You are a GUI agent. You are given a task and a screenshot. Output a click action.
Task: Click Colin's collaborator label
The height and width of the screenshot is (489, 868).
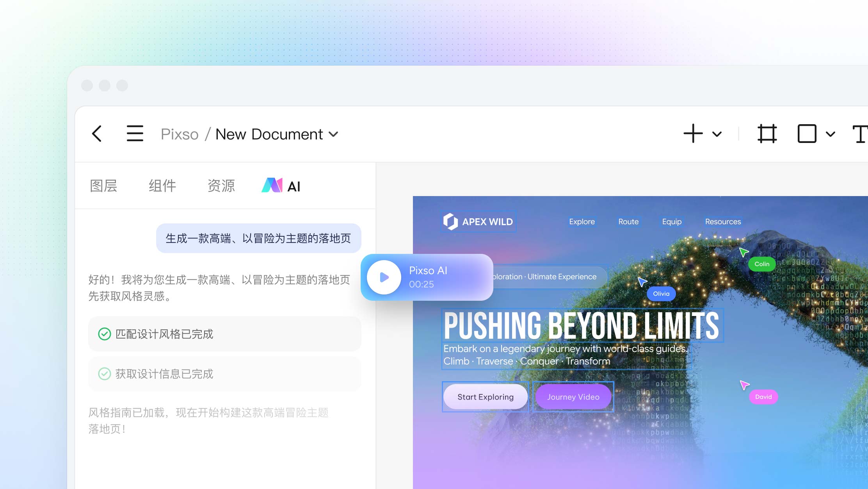click(x=762, y=264)
